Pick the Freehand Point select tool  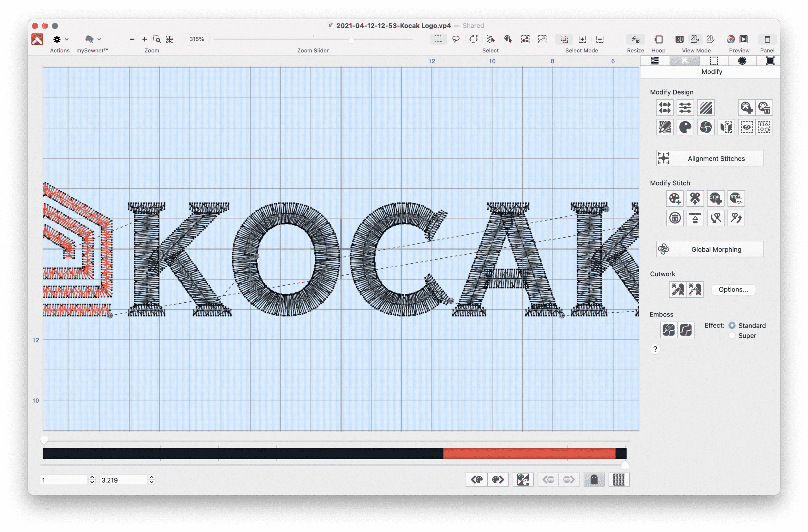[x=473, y=39]
